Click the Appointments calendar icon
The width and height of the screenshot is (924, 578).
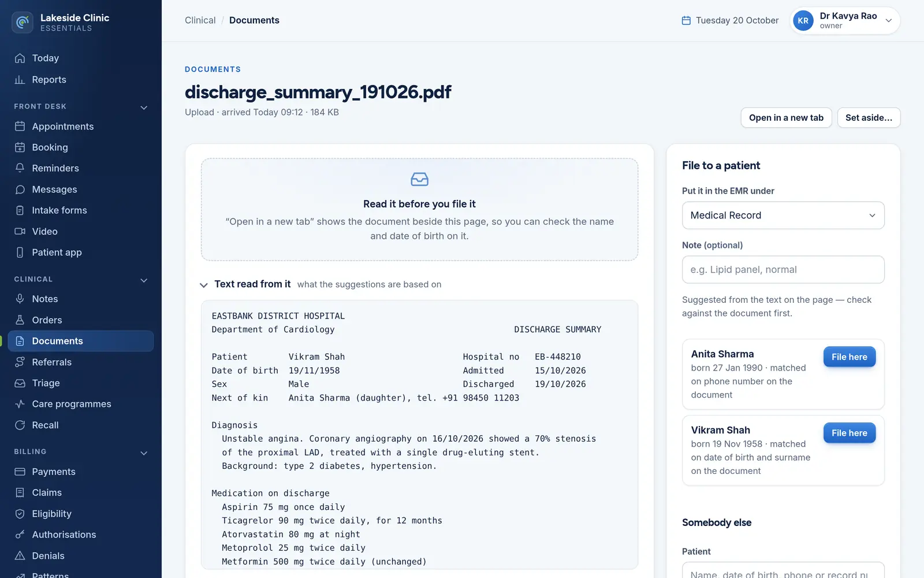pos(20,127)
